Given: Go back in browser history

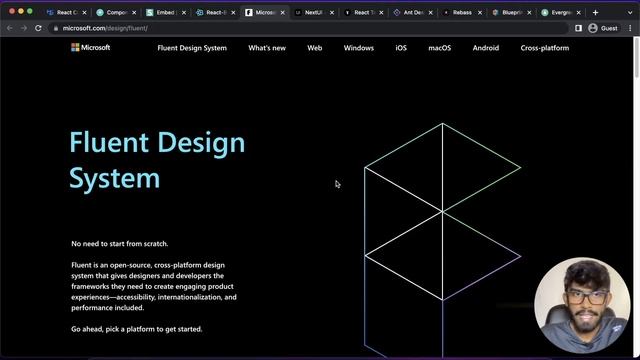Looking at the screenshot, I should coord(10,28).
